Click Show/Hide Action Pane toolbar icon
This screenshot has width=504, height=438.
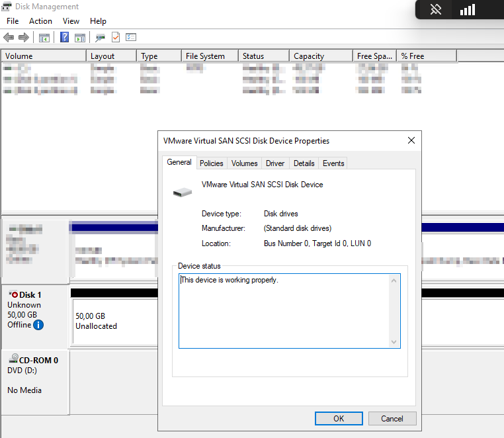tap(80, 38)
